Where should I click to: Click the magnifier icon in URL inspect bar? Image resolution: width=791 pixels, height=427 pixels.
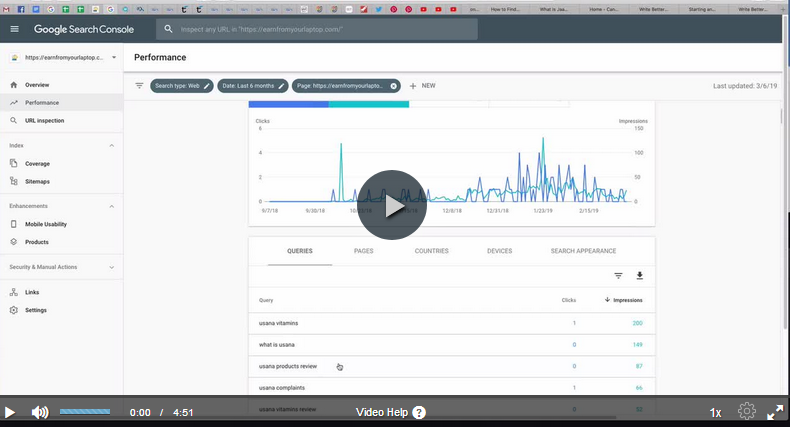[168, 29]
